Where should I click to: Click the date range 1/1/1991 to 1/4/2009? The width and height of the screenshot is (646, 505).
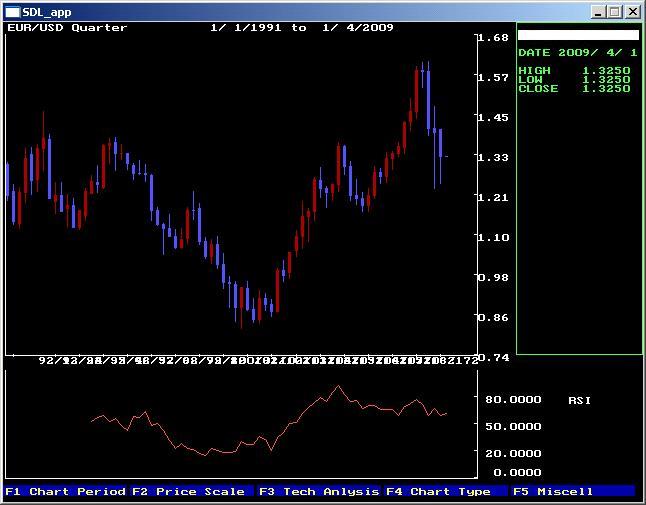pyautogui.click(x=302, y=28)
